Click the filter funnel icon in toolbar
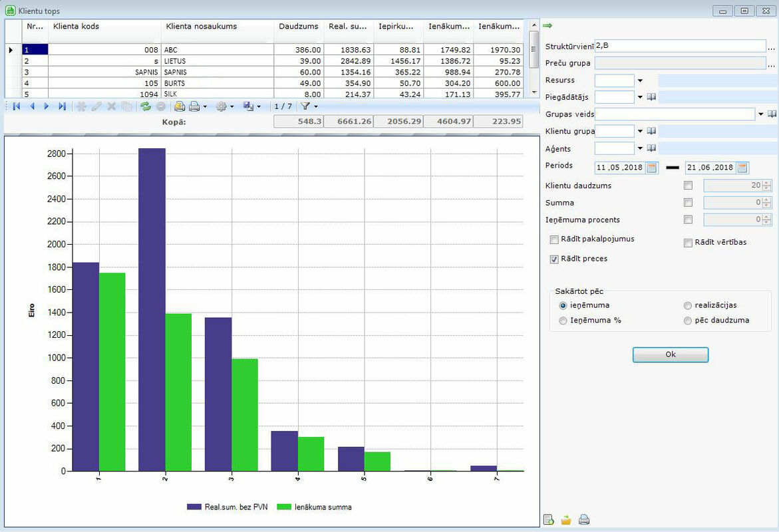Screen dimensions: 779x532 coord(304,106)
